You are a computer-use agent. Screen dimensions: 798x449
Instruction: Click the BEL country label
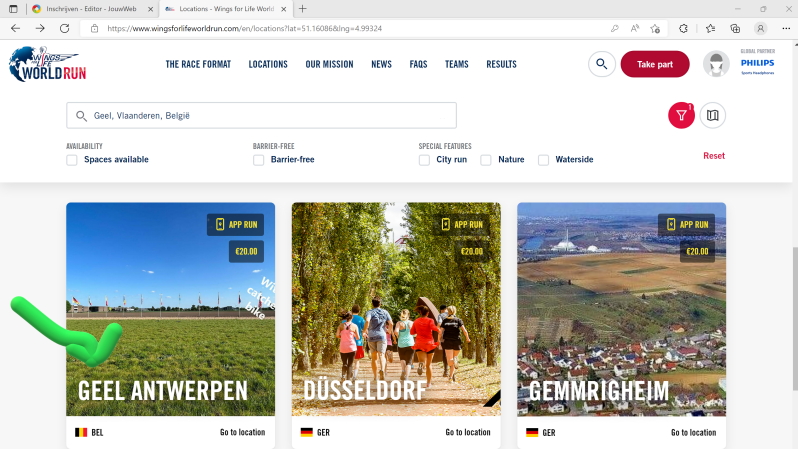[x=97, y=433]
